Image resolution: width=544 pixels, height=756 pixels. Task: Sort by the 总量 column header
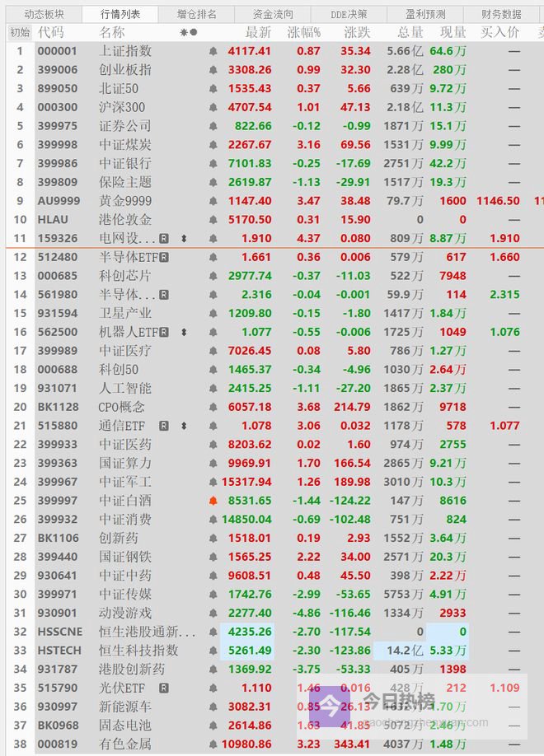click(410, 32)
